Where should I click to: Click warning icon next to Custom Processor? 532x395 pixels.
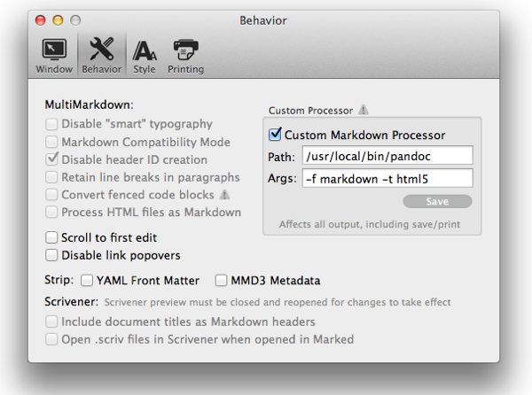pos(364,110)
